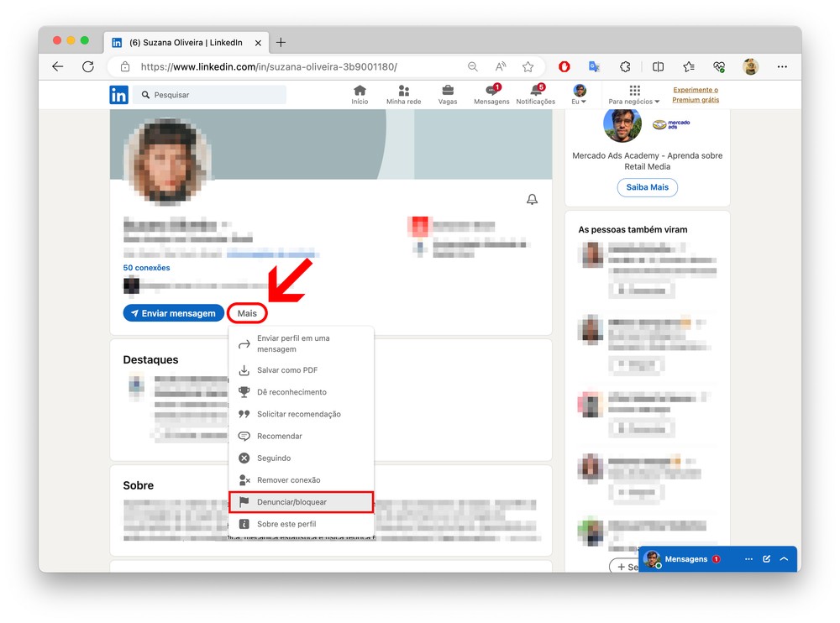This screenshot has height=623, width=840.
Task: Click the profile notification bell icon
Action: [x=532, y=200]
